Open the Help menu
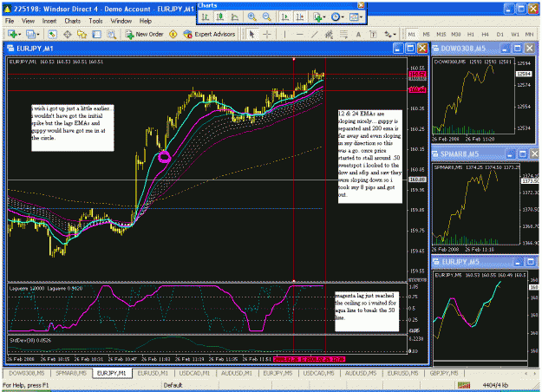The image size is (542, 392). 146,21
